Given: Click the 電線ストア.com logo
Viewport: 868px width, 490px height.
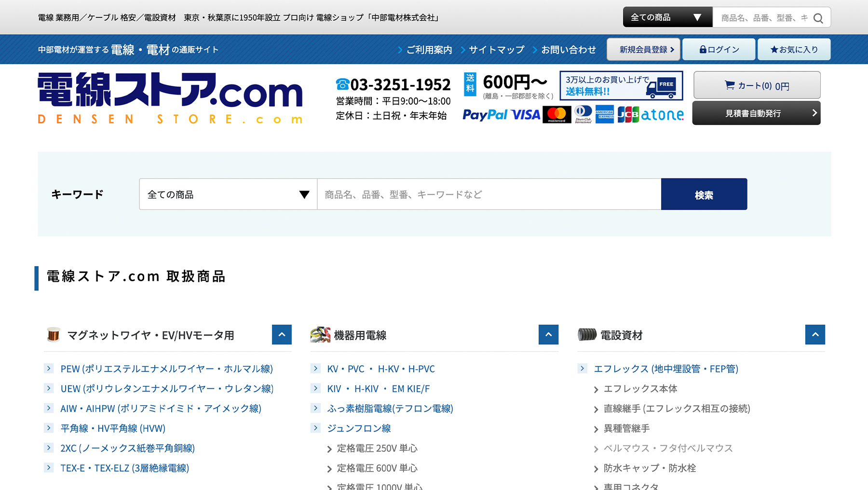Looking at the screenshot, I should coord(170,98).
